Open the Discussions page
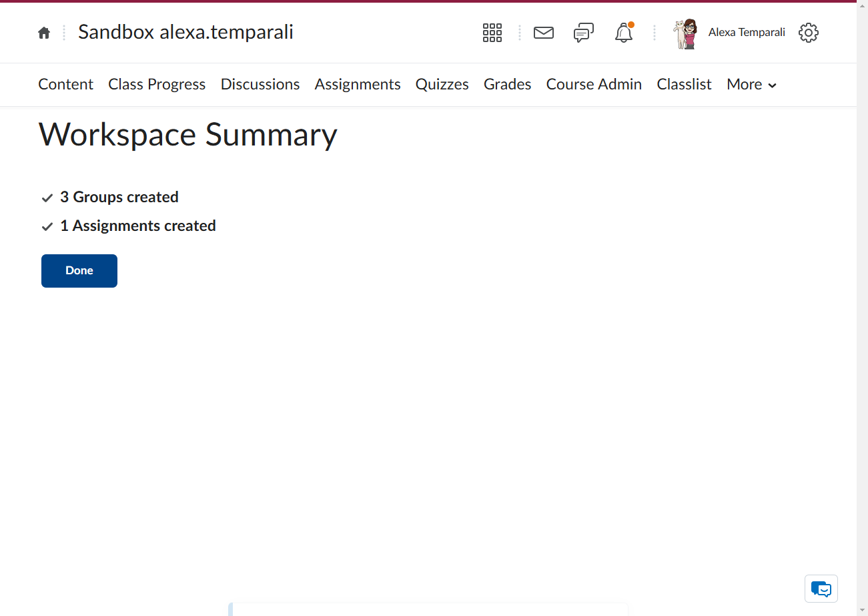This screenshot has height=616, width=868. coord(260,85)
